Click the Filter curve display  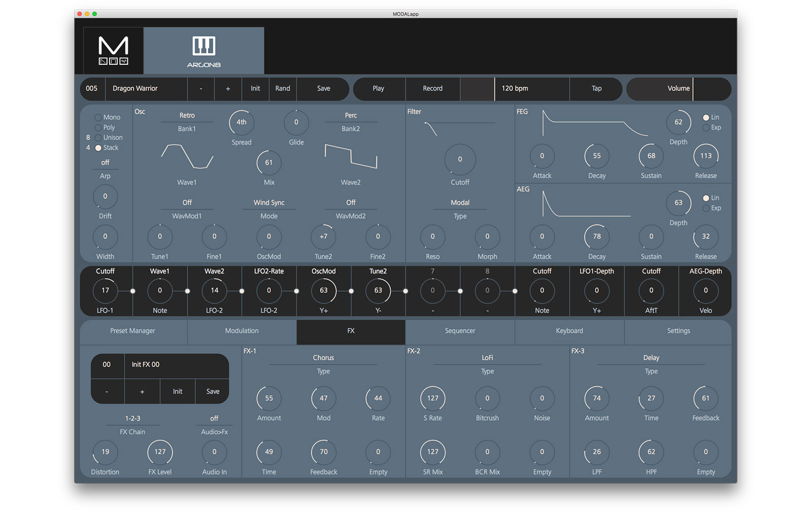(x=460, y=129)
